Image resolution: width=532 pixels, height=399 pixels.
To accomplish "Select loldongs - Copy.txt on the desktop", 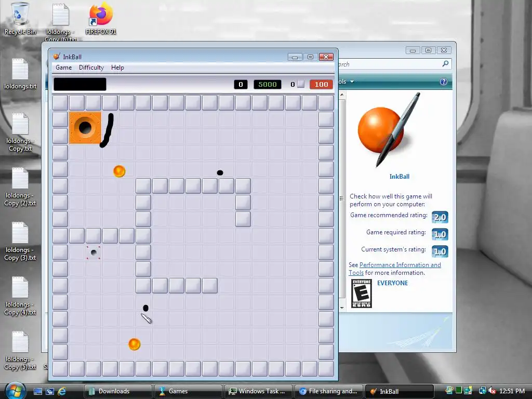I will pyautogui.click(x=20, y=132).
